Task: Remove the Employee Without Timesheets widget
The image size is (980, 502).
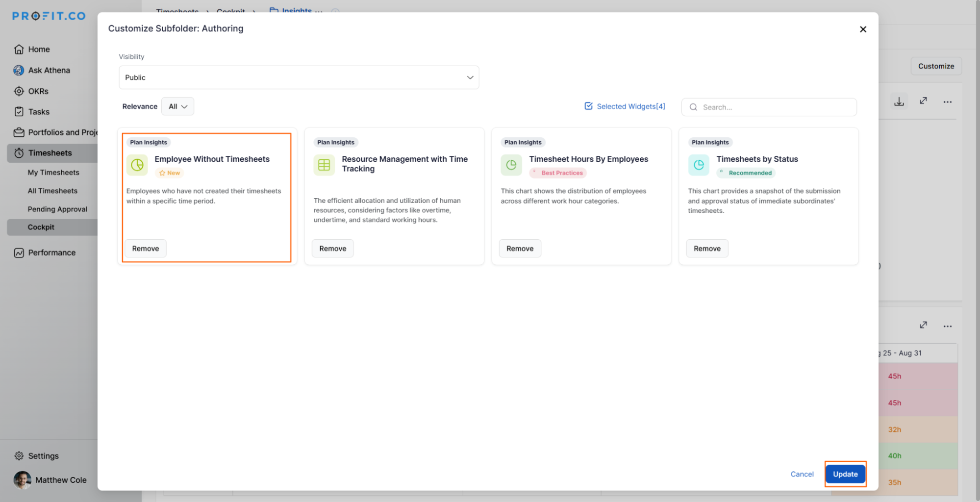Action: [x=146, y=249]
